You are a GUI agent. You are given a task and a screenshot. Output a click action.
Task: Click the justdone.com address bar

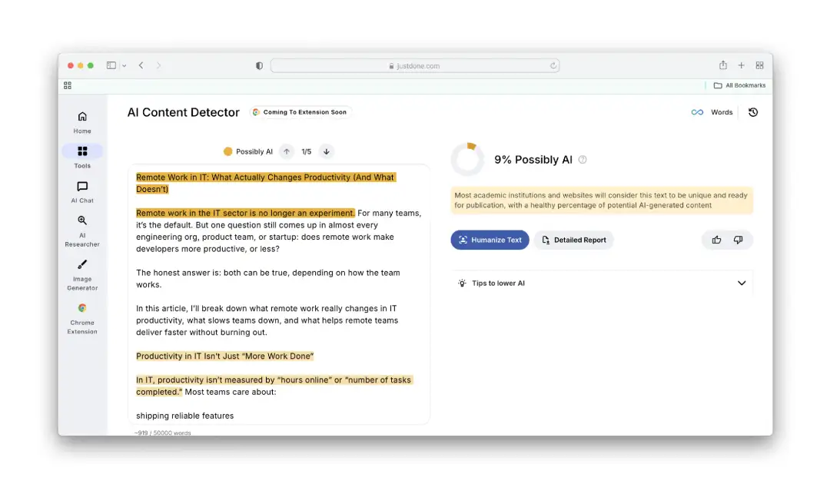pyautogui.click(x=415, y=65)
